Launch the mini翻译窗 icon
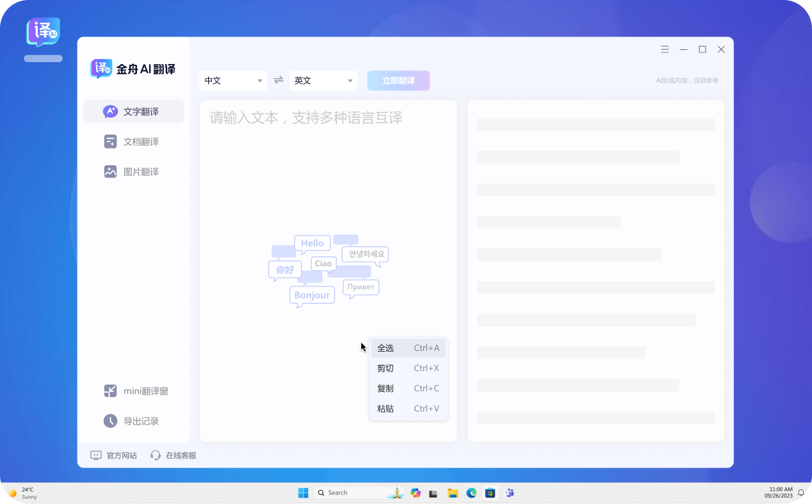 pos(110,391)
